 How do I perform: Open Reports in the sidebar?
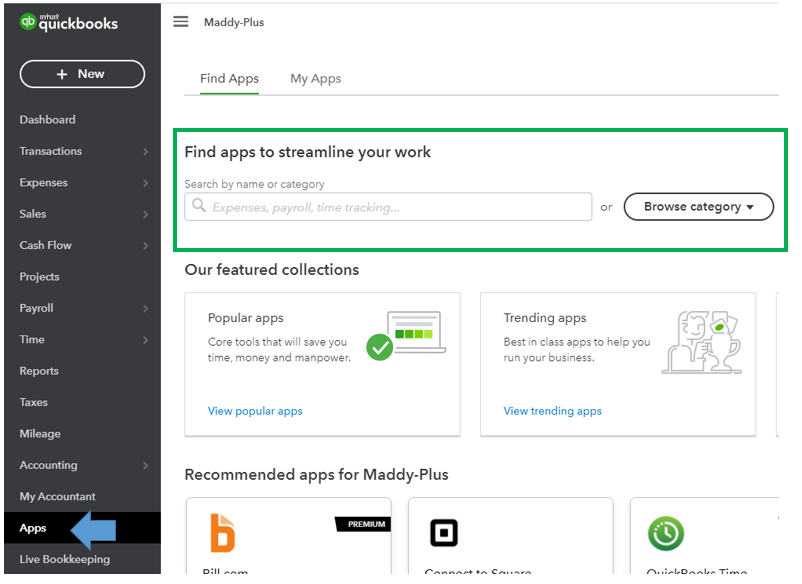(39, 371)
